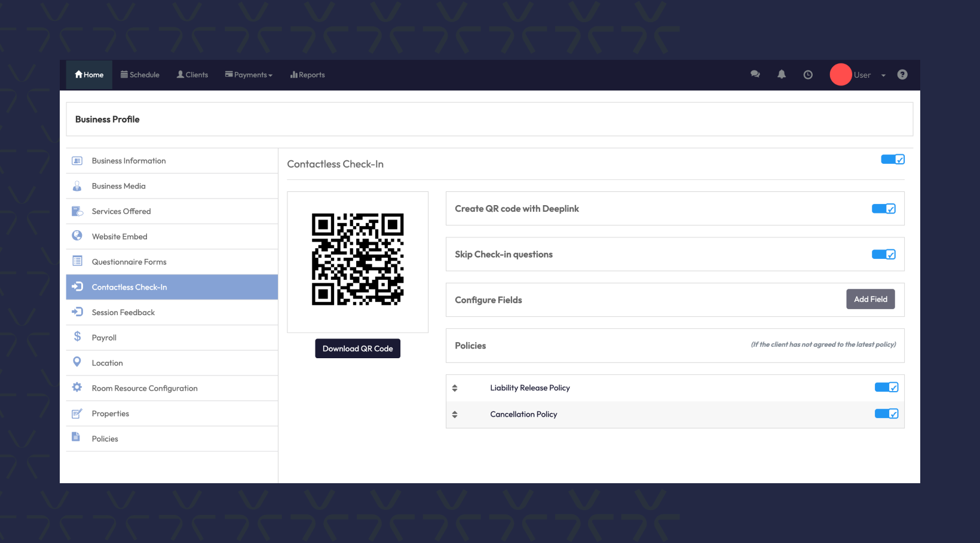
Task: Disable the Create QR code with Deeplink toggle
Action: point(883,209)
